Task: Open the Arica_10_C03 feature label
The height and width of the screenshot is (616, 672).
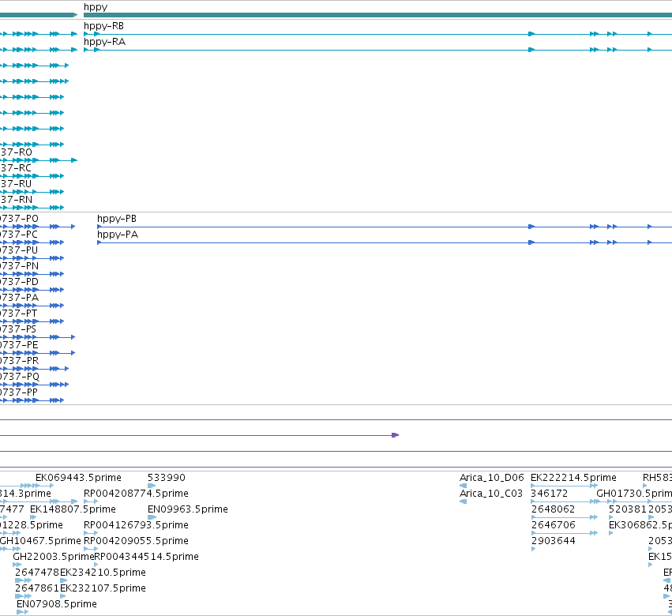Action: click(491, 494)
